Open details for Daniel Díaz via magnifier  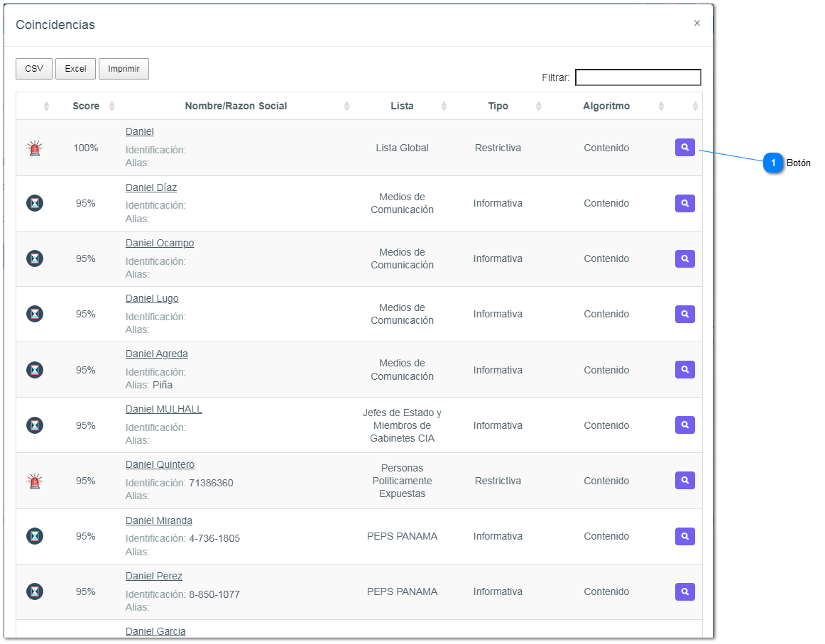pyautogui.click(x=684, y=203)
